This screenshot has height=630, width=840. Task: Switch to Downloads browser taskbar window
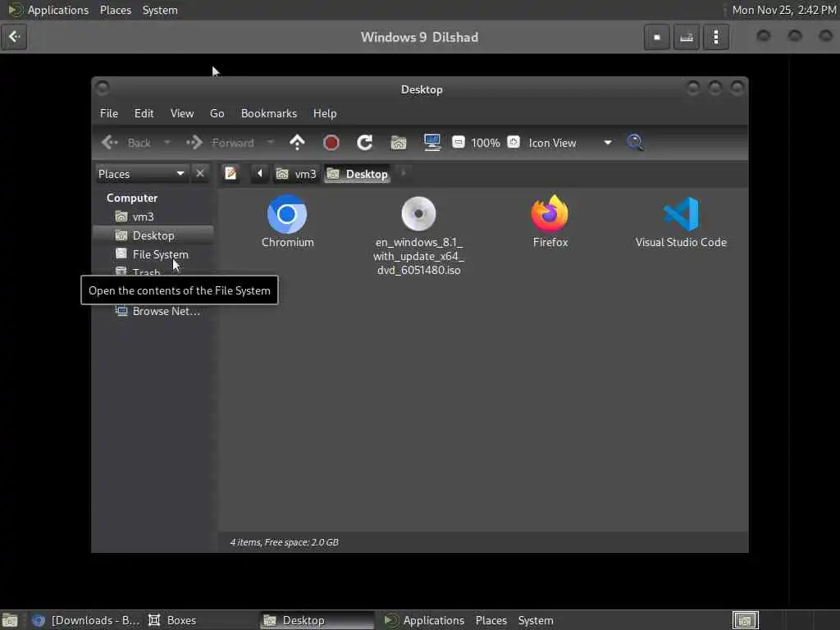[x=85, y=620]
